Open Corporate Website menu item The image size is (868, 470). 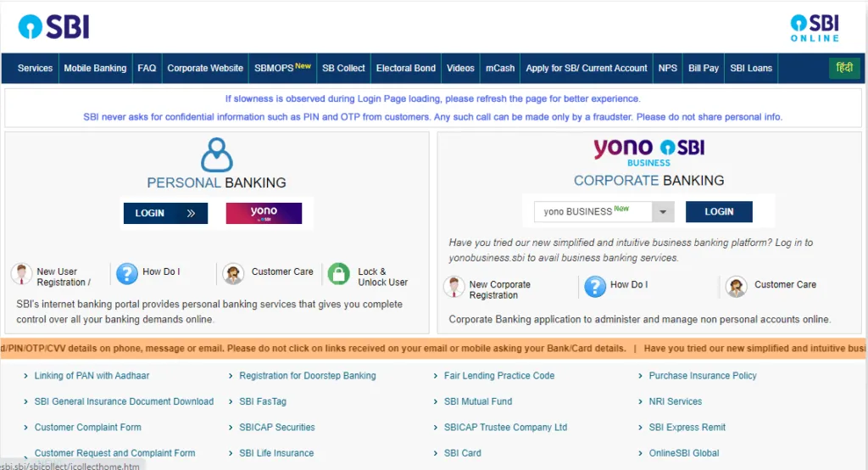click(x=205, y=68)
